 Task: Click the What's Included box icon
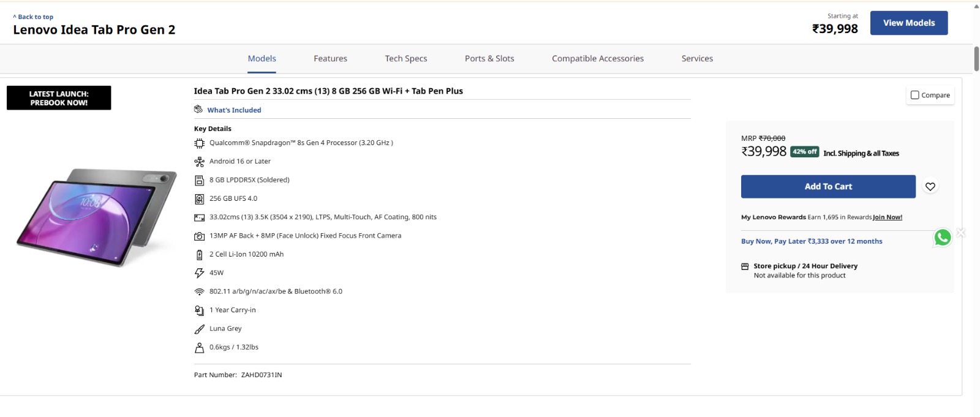(198, 110)
